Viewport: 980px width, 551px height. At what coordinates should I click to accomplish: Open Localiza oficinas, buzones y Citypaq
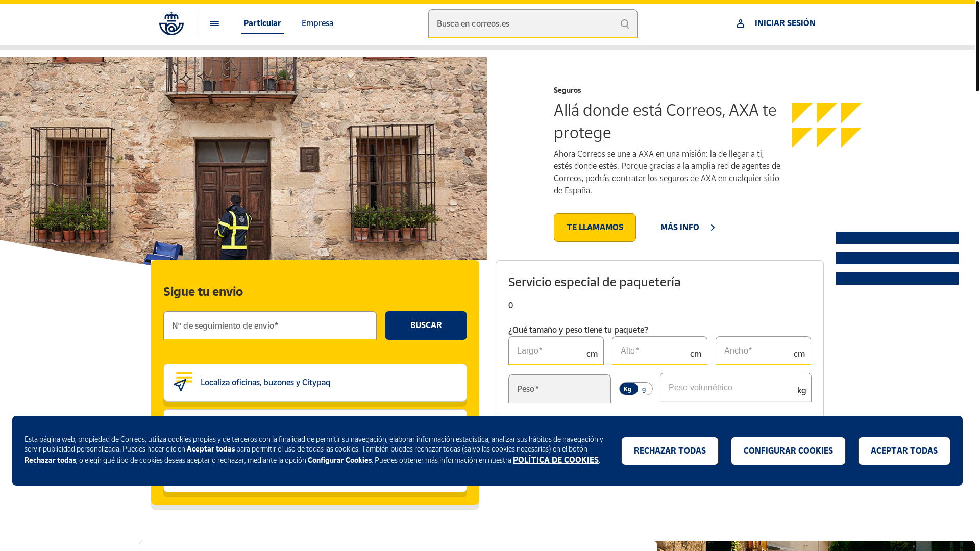(315, 383)
